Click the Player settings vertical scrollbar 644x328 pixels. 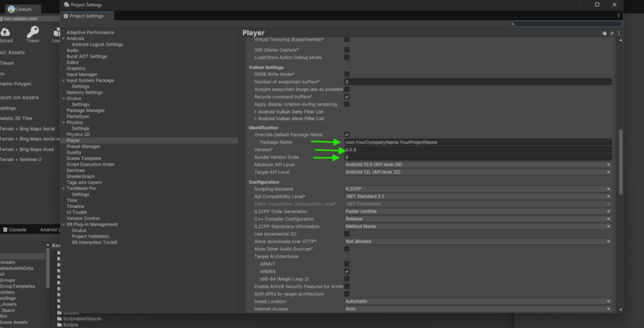621,164
